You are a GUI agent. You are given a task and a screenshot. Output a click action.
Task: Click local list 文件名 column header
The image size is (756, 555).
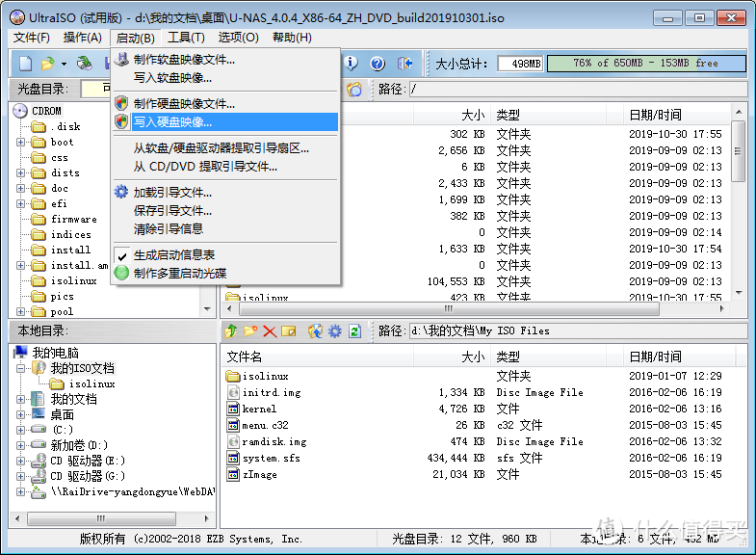[317, 357]
